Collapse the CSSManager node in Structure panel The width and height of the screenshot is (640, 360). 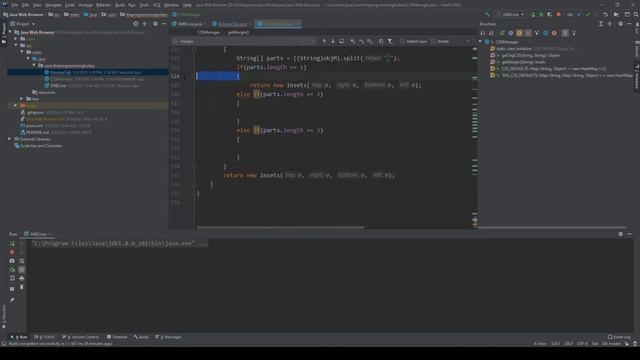(480, 42)
